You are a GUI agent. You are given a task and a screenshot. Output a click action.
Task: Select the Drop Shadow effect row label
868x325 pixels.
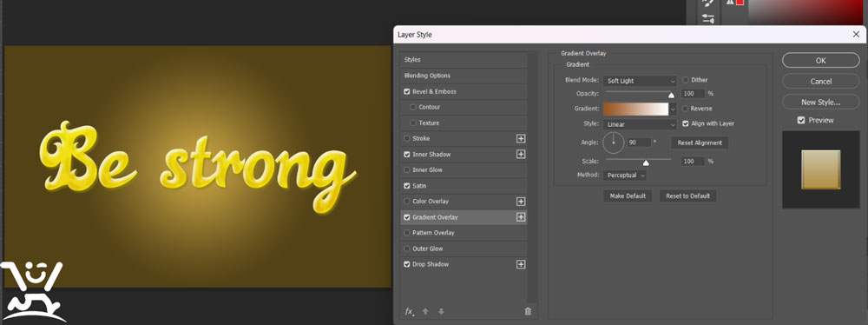(x=431, y=264)
